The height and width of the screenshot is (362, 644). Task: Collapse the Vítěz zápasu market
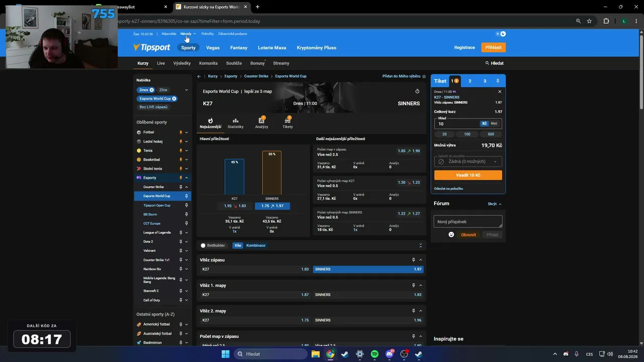click(x=421, y=260)
